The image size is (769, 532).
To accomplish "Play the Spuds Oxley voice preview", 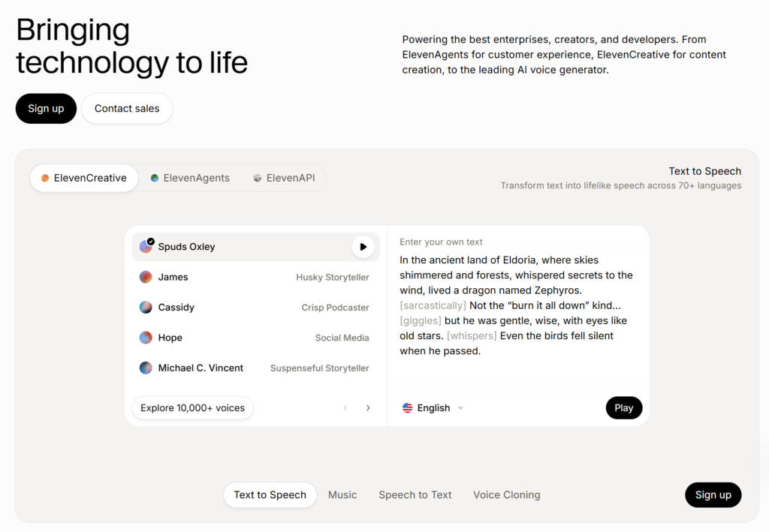I will point(363,247).
